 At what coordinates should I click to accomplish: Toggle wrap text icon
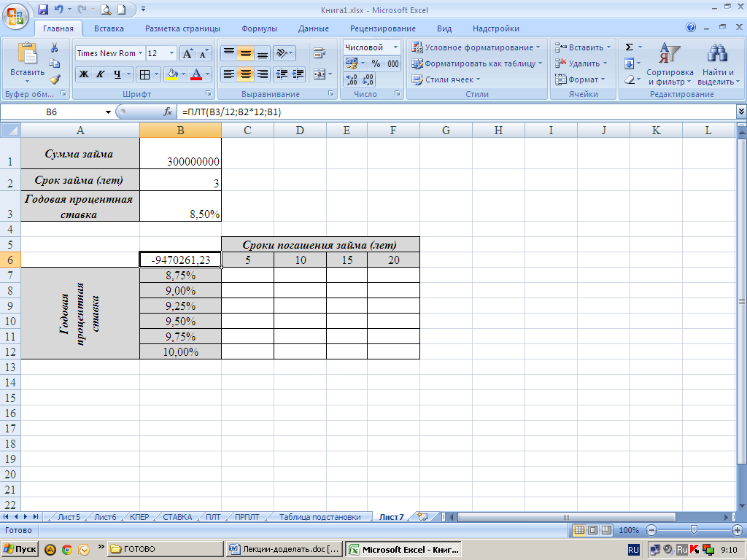[320, 53]
